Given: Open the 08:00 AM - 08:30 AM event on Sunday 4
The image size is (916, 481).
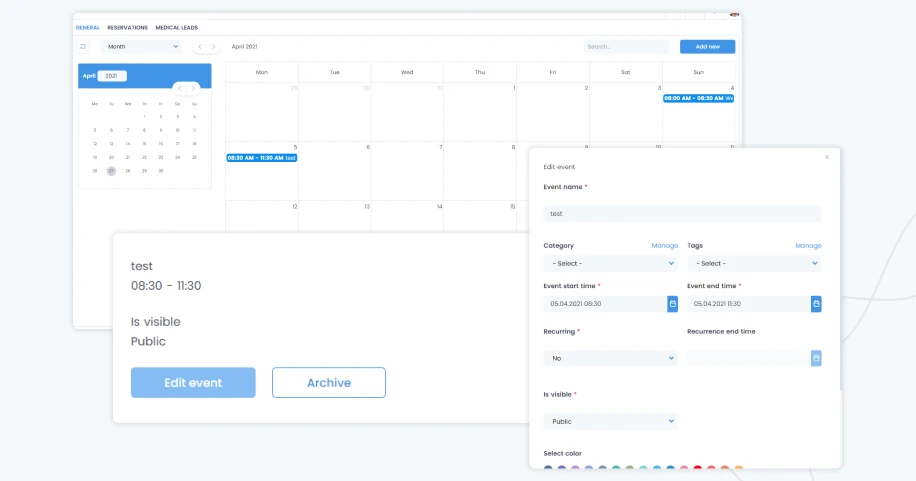Looking at the screenshot, I should click(x=698, y=98).
